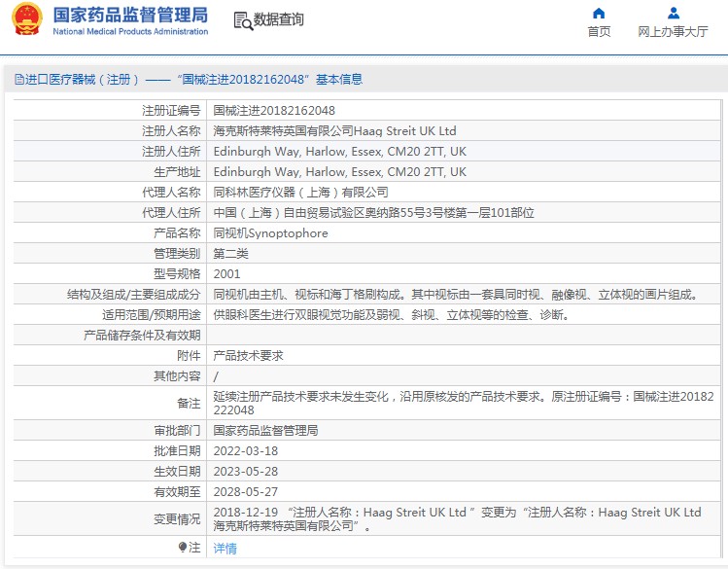
Task: Click National Medical Products Administration subtitle
Action: (x=130, y=31)
